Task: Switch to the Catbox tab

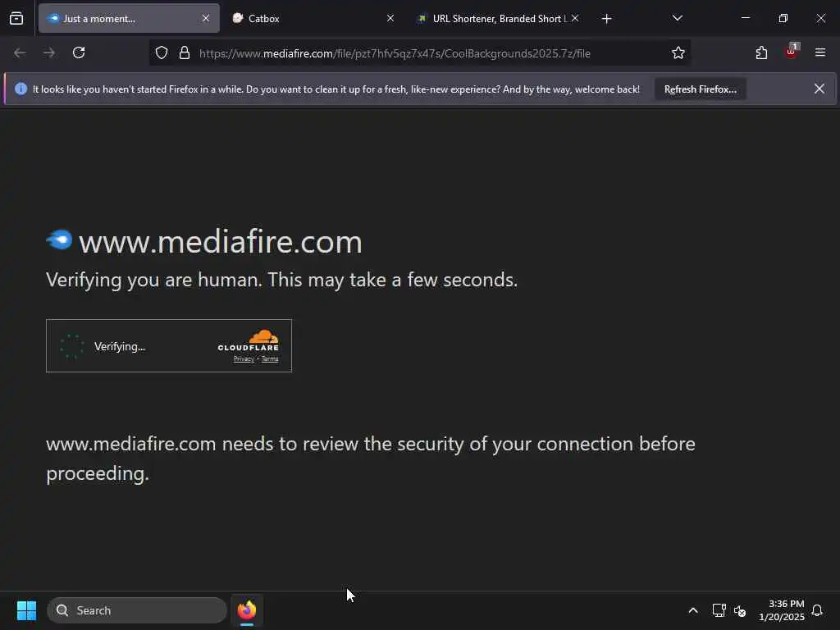Action: point(312,19)
